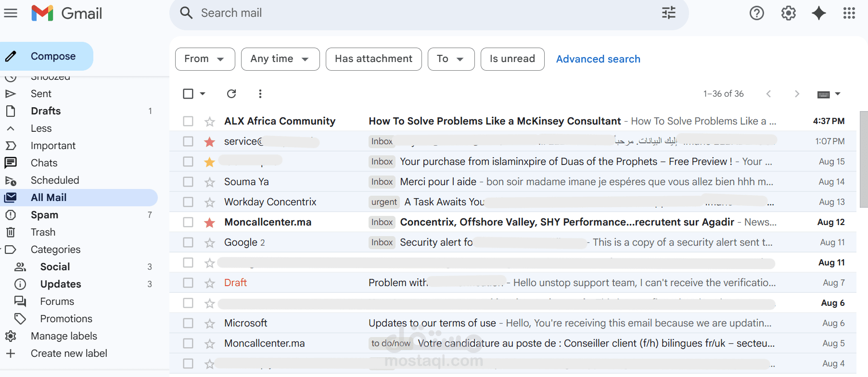This screenshot has height=377, width=868.
Task: Refresh the mail list
Action: tap(231, 94)
